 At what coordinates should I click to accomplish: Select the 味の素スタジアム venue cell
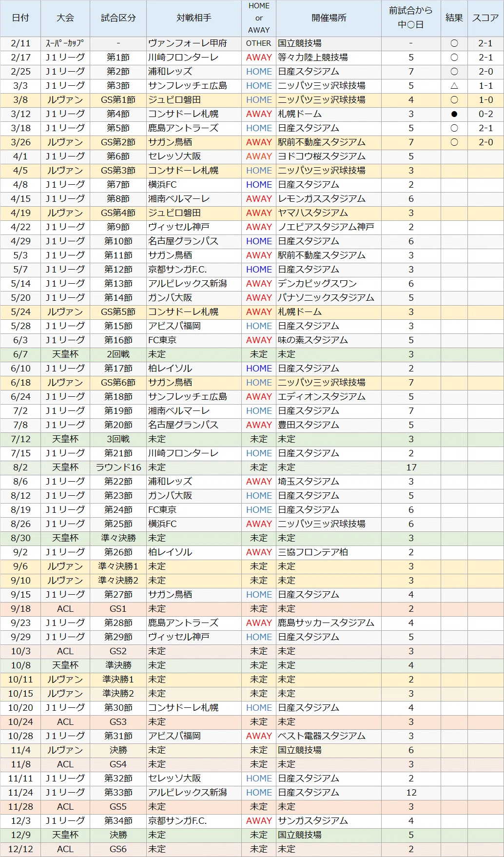329,340
